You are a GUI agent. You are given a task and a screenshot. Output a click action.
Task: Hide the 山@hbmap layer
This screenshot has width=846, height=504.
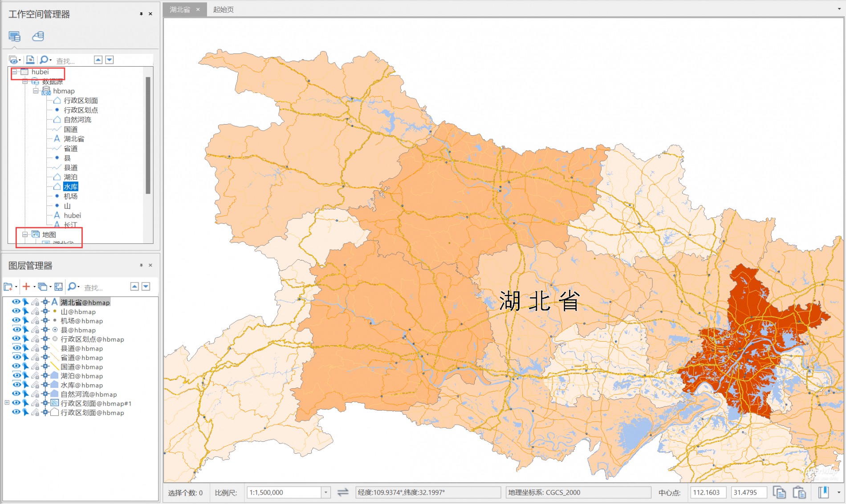[16, 311]
